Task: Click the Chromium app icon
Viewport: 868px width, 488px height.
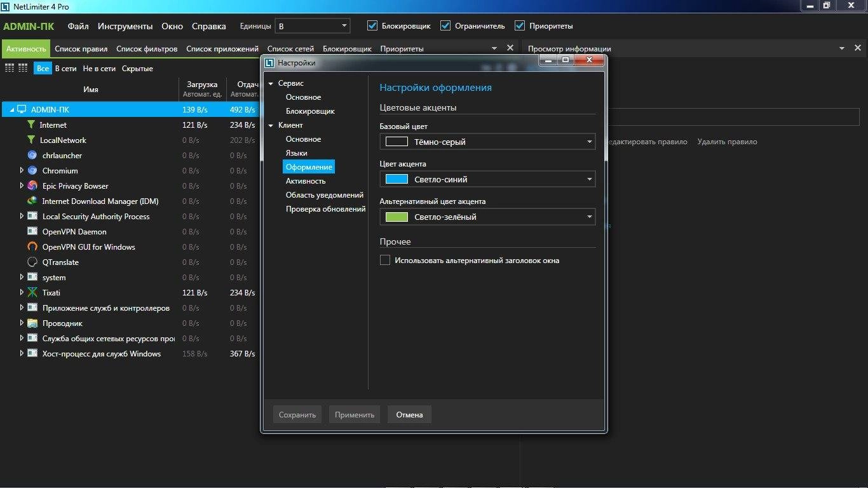Action: 32,170
